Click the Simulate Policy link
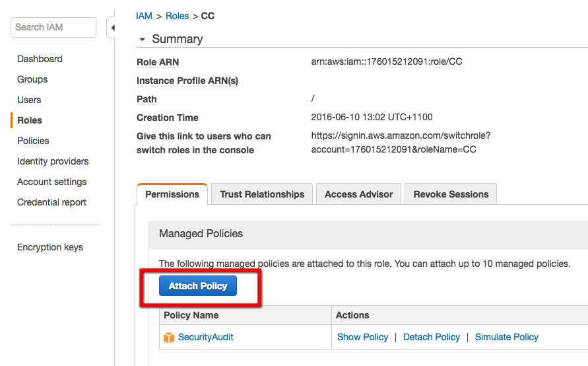Screen dimensions: 588x366 pyautogui.click(x=507, y=337)
